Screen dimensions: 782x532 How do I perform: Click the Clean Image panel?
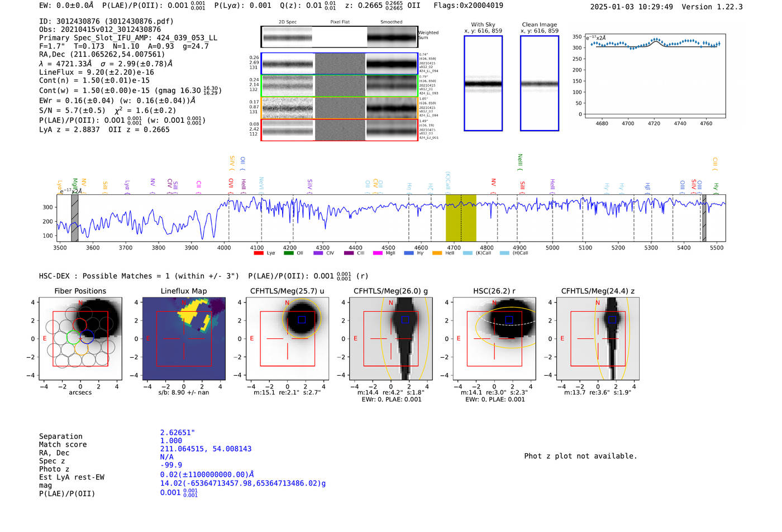pos(540,83)
